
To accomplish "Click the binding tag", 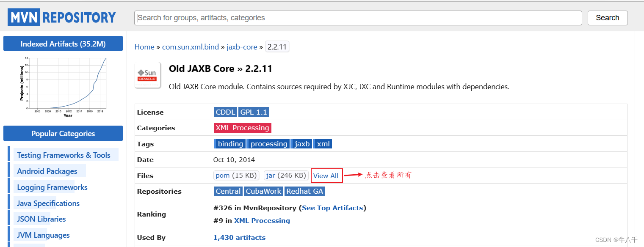I will 230,144.
